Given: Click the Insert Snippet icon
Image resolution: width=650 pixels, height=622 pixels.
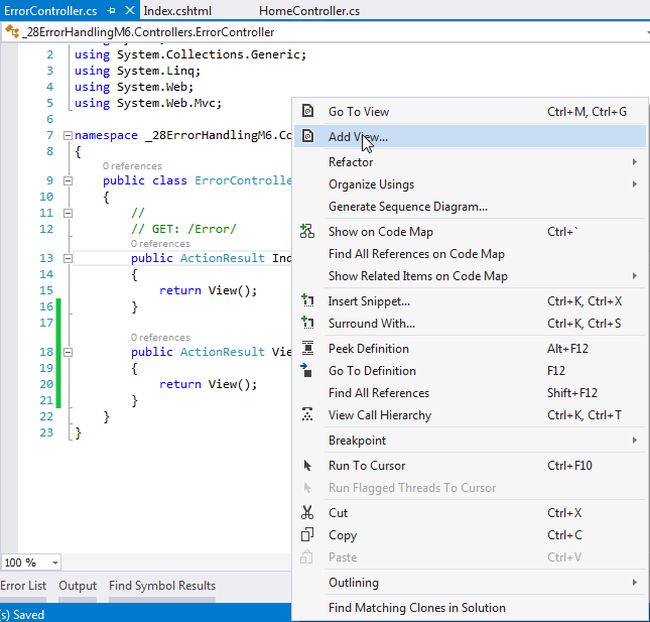Looking at the screenshot, I should coord(308,301).
